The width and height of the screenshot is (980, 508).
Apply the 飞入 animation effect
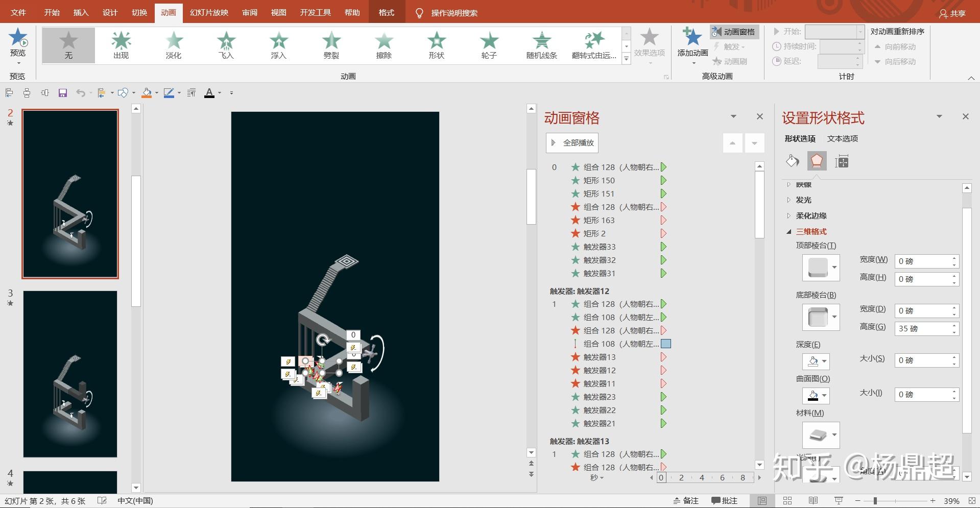226,45
